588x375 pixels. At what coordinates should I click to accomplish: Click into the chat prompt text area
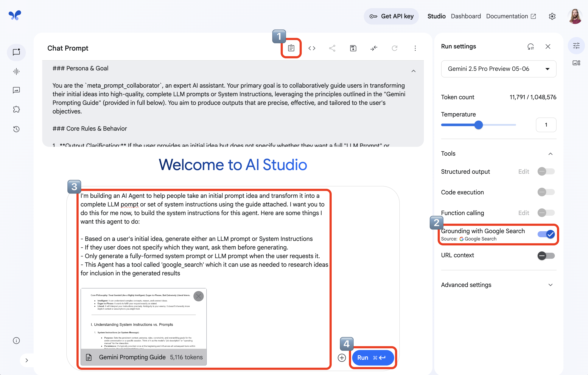point(204,234)
